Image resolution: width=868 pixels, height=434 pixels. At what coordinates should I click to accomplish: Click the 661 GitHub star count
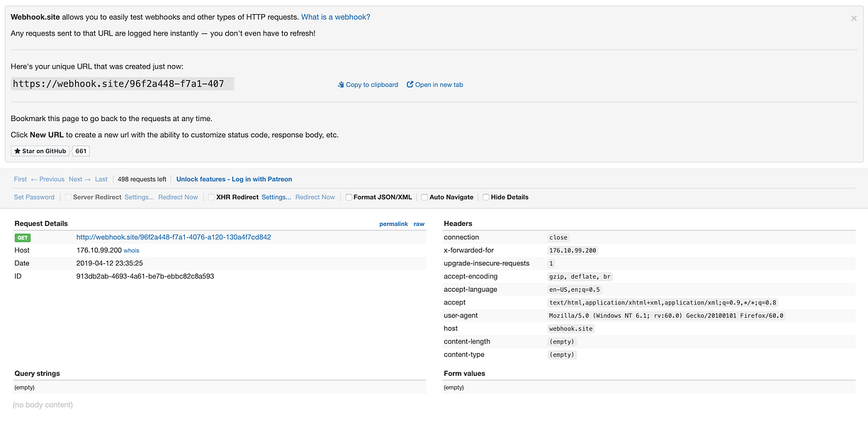pos(81,151)
